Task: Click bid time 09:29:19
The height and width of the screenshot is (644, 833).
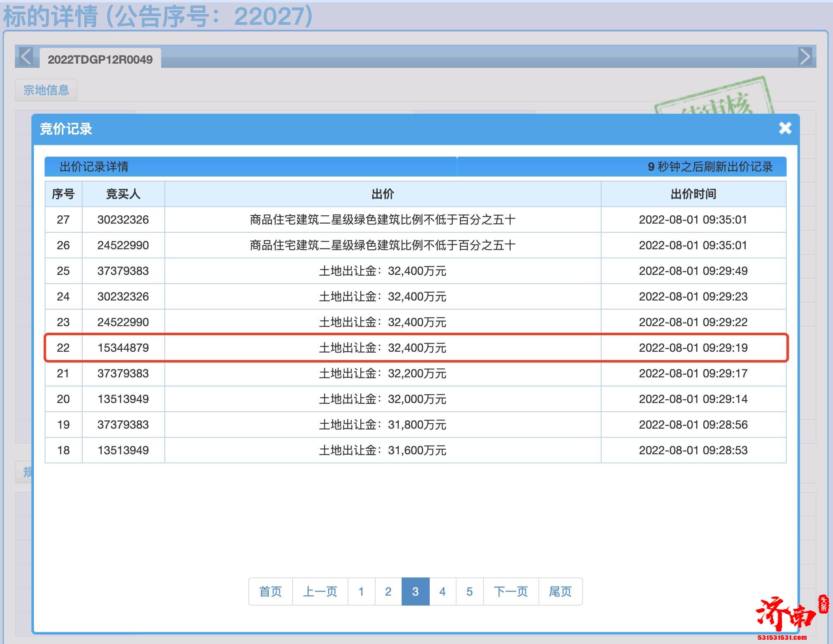Action: 693,348
